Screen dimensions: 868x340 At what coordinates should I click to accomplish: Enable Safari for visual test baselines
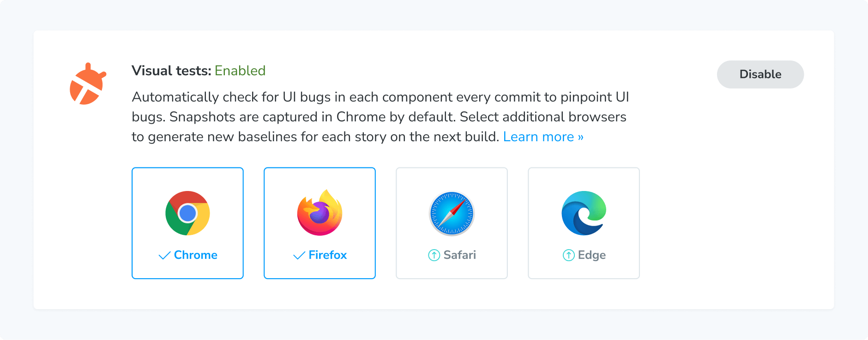[x=452, y=223]
